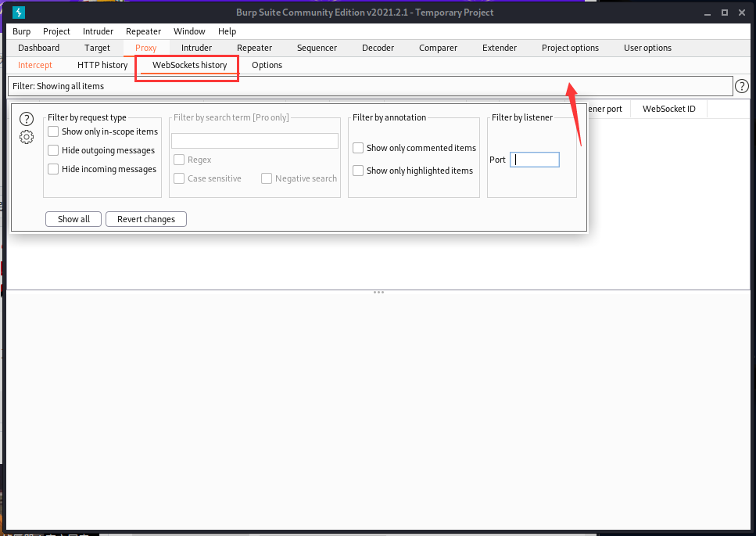Open filter help question mark icon

[x=741, y=86]
